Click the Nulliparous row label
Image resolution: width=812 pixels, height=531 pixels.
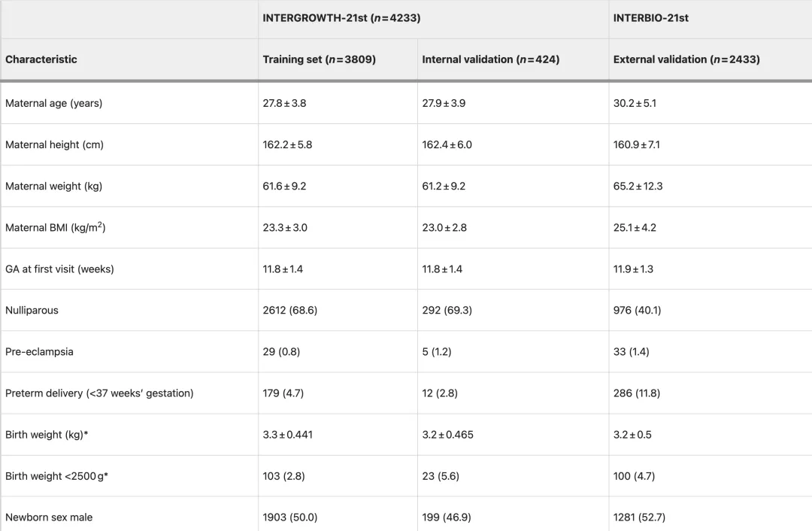(32, 310)
